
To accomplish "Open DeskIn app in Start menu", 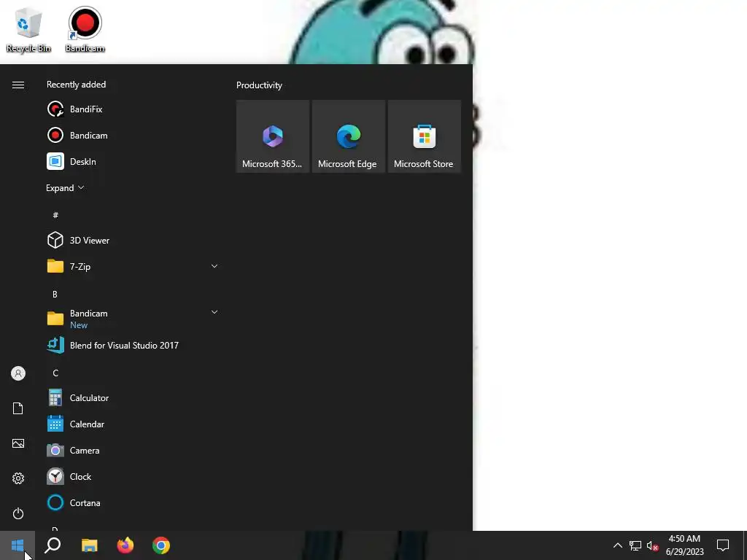I will click(x=133, y=161).
